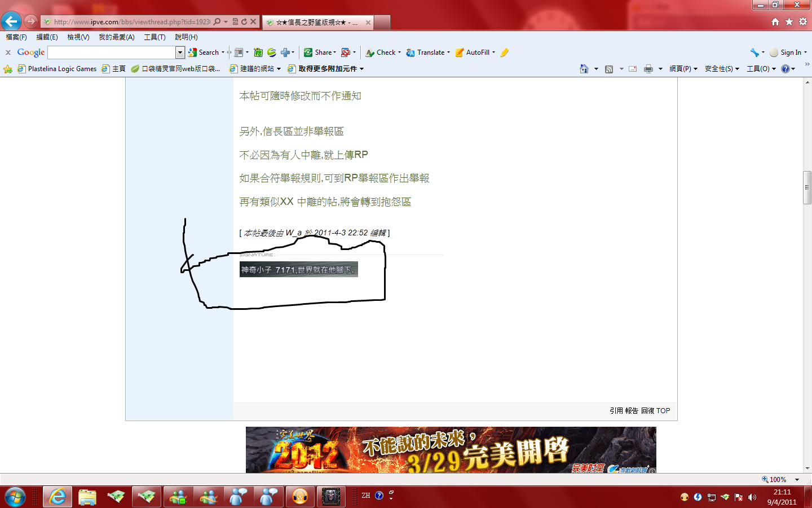
Task: Click the Google Search button
Action: click(x=204, y=52)
